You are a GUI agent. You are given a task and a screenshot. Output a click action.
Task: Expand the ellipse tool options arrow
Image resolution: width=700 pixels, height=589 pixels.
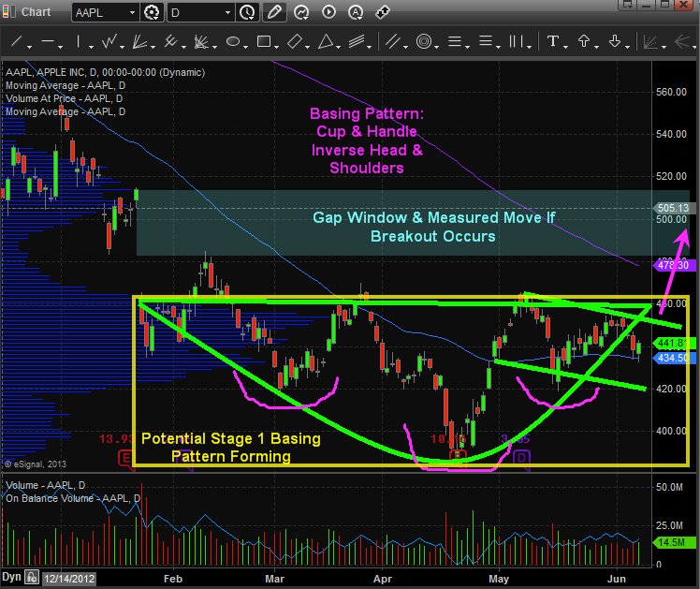pos(245,47)
